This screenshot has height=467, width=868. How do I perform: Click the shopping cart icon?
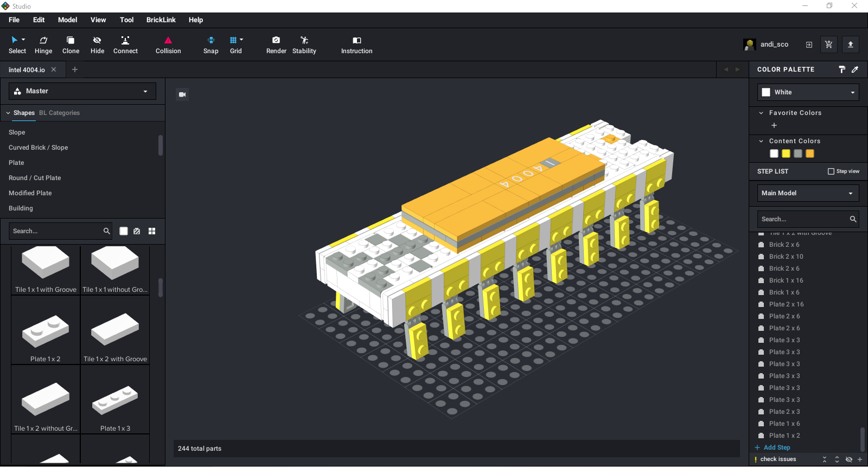point(828,44)
